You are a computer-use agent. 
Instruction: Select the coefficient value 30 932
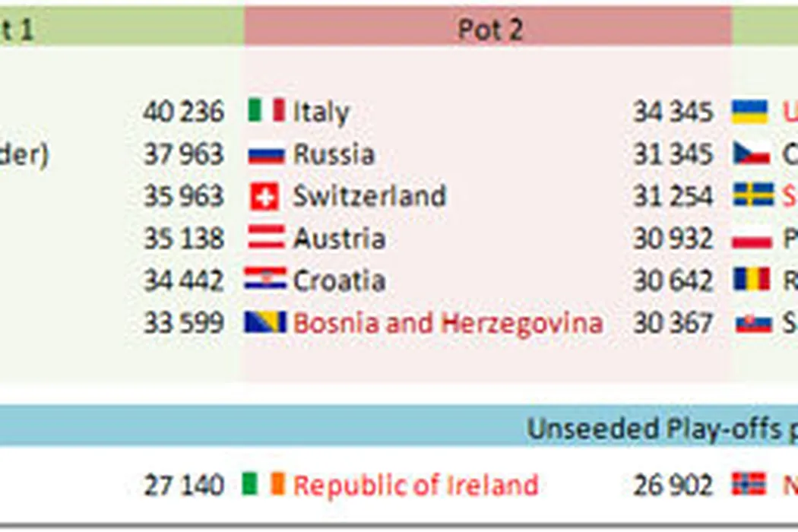pyautogui.click(x=673, y=239)
